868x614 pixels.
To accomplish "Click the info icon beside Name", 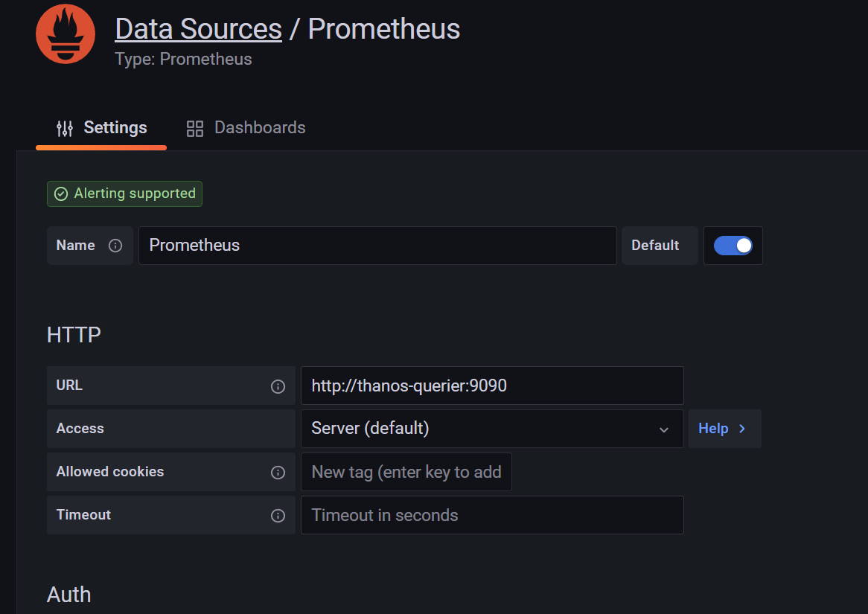I will click(115, 246).
